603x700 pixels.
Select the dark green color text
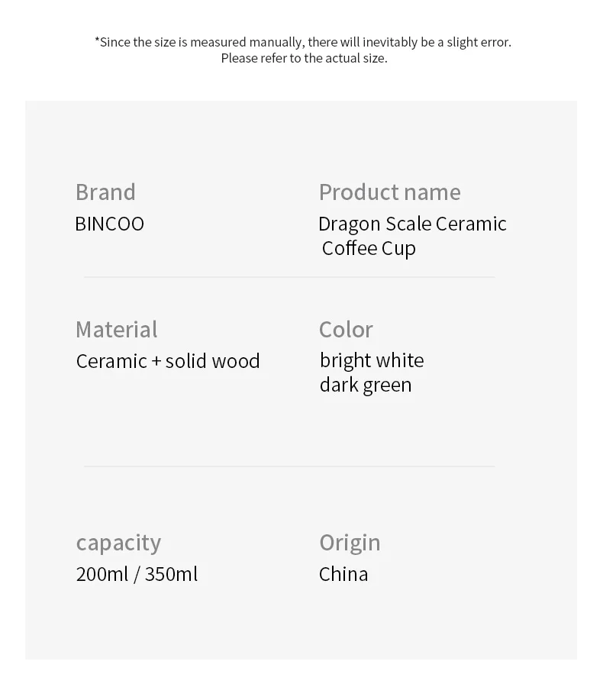click(x=366, y=385)
